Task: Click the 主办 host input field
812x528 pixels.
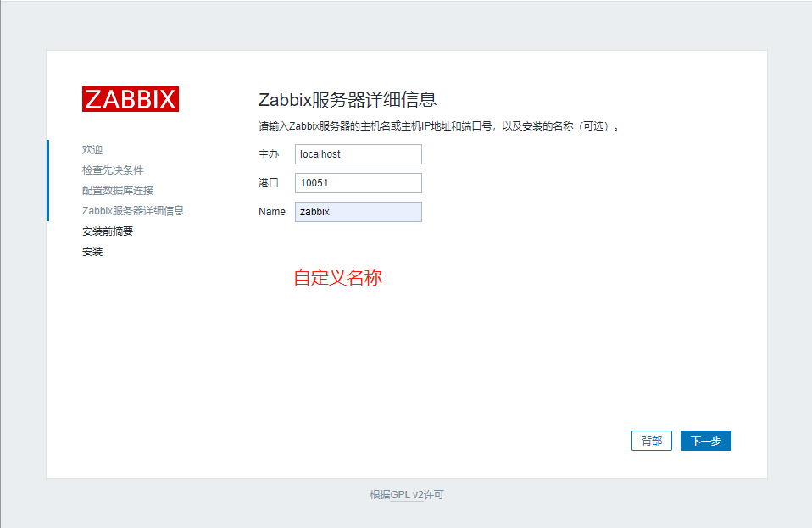Action: coord(359,154)
